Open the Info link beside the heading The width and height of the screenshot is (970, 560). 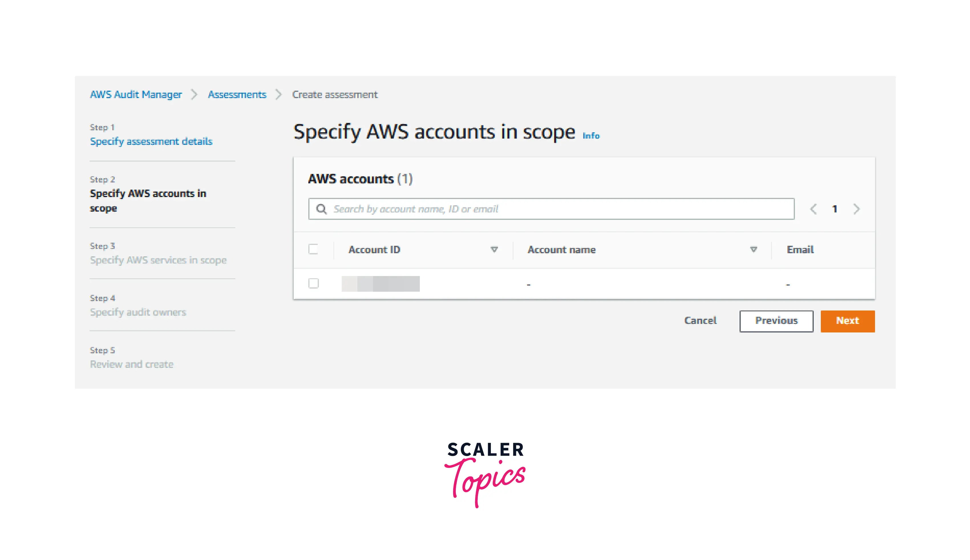pyautogui.click(x=591, y=136)
